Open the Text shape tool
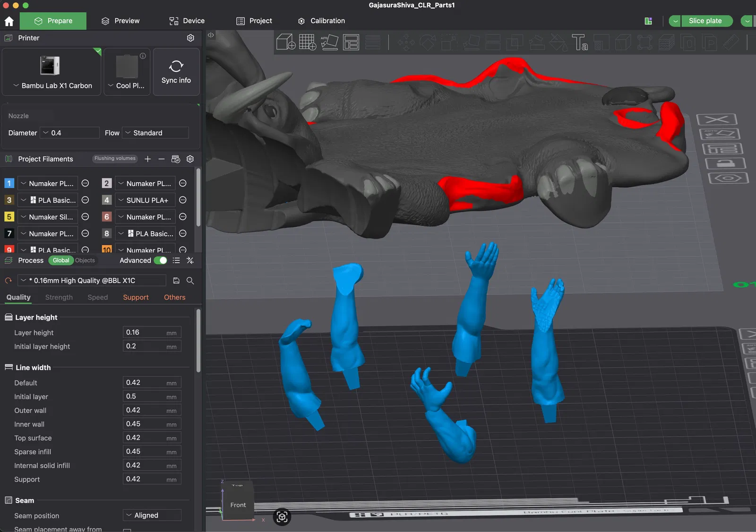Viewport: 756px width, 532px height. tap(580, 43)
